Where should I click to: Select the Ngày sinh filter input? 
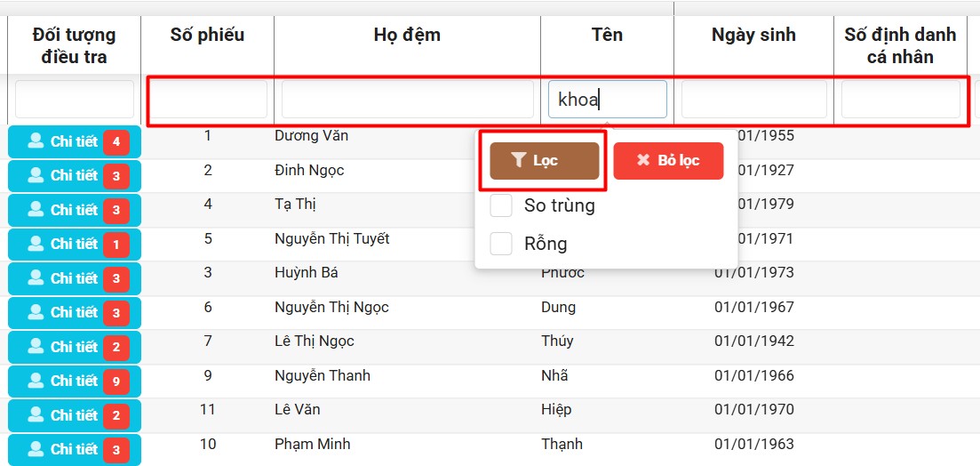tap(753, 100)
